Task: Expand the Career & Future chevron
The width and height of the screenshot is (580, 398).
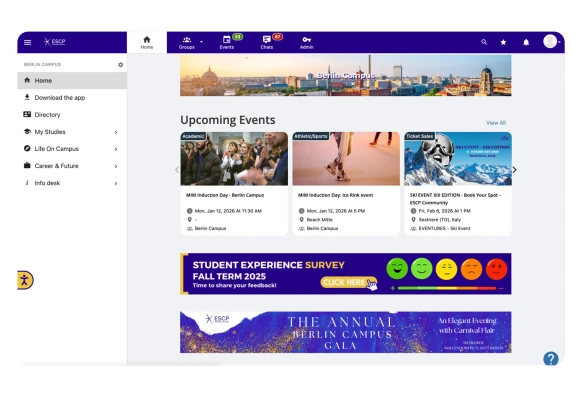Action: (116, 166)
